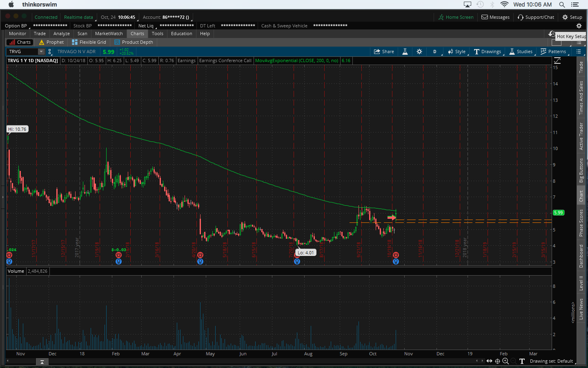Open the Trade side panel
Viewport: 588px width, 368px height.
581,67
